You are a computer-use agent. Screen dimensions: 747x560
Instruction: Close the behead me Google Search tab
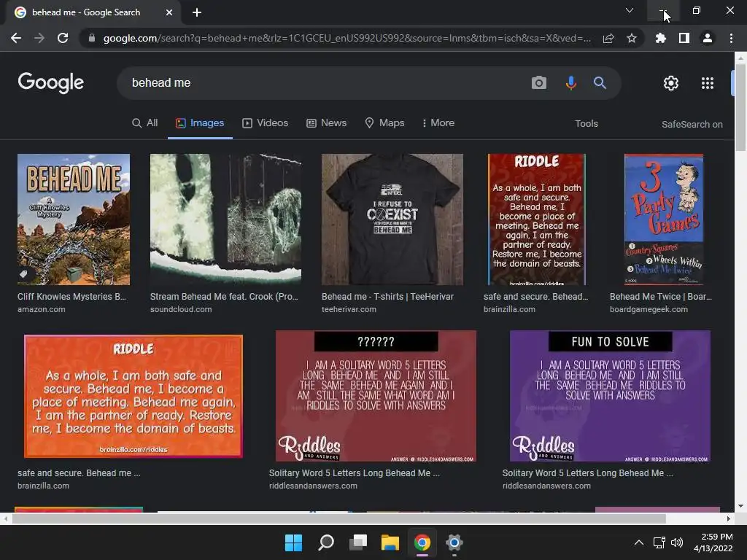click(x=169, y=12)
